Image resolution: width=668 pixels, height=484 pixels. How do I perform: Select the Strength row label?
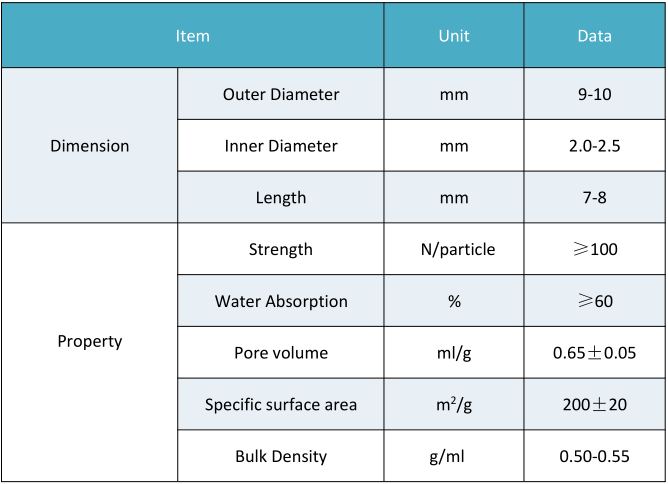pos(281,249)
